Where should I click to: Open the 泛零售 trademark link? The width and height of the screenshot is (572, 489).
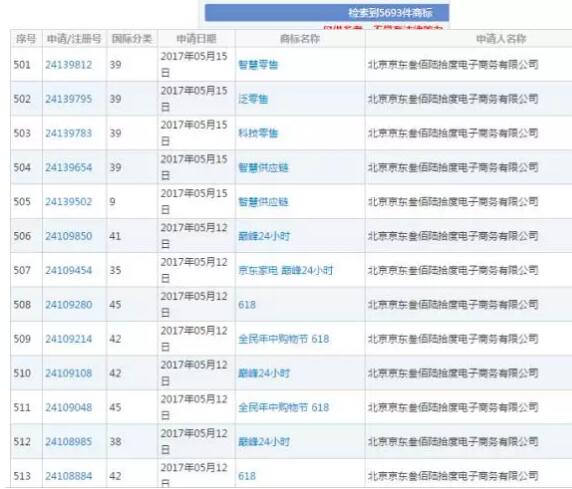253,99
